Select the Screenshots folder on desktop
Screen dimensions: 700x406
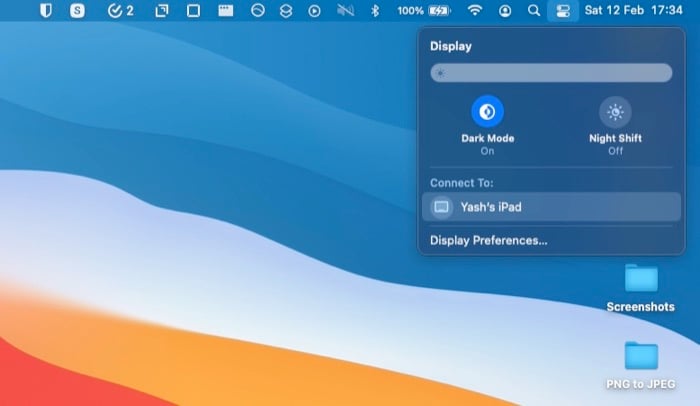pos(641,278)
